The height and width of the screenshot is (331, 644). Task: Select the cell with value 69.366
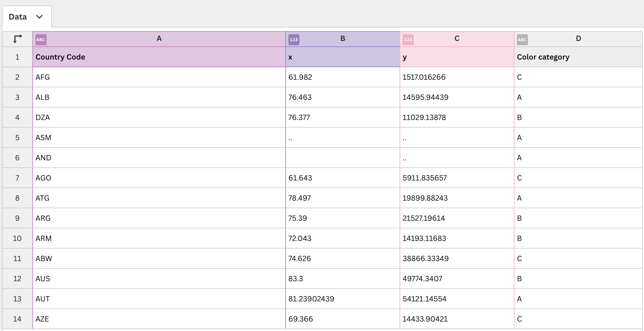click(343, 319)
